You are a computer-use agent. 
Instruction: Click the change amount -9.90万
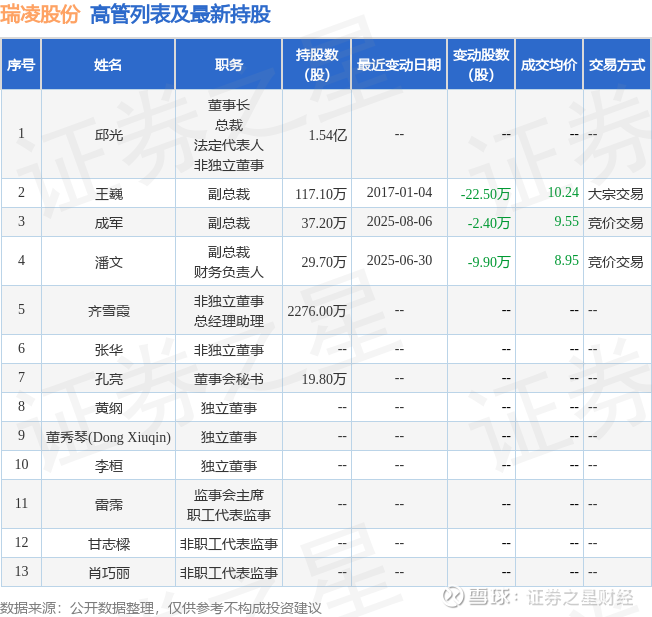coord(489,262)
